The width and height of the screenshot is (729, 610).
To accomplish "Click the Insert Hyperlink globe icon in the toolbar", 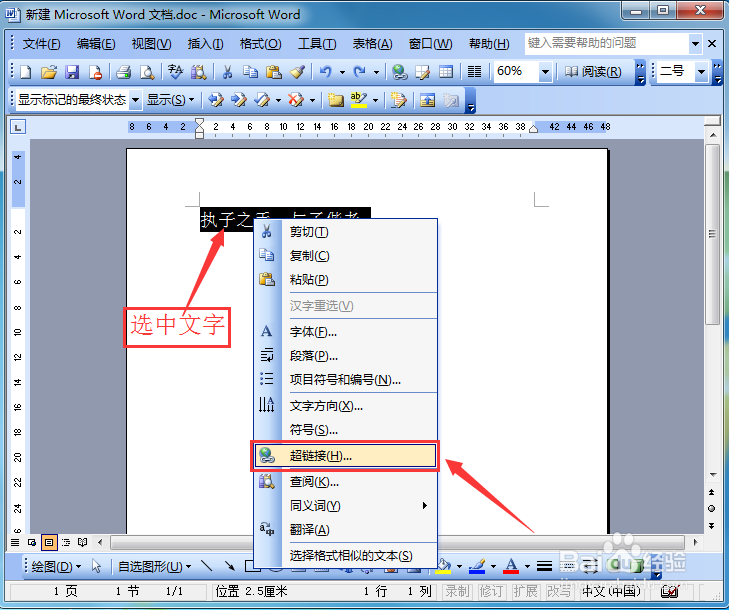I will 399,72.
